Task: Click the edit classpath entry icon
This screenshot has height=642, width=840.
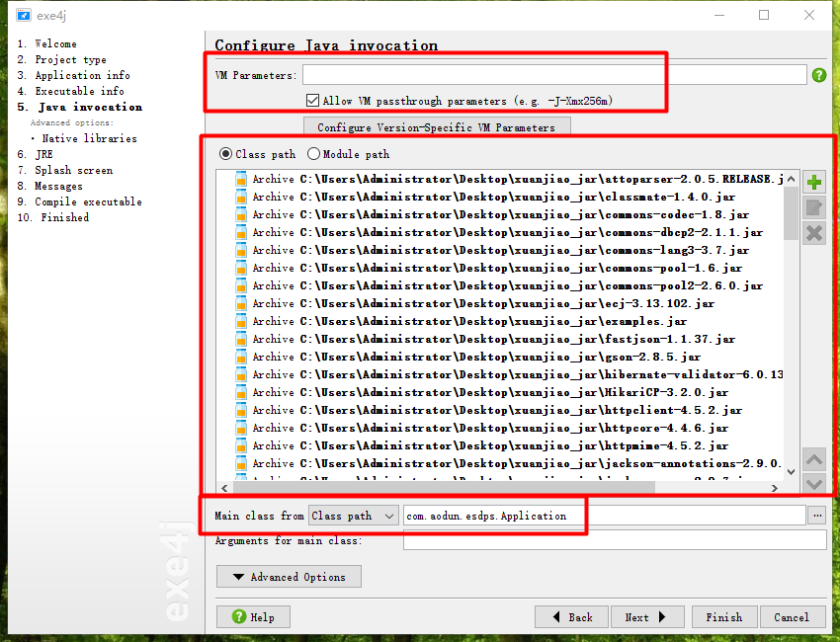Action: 813,207
